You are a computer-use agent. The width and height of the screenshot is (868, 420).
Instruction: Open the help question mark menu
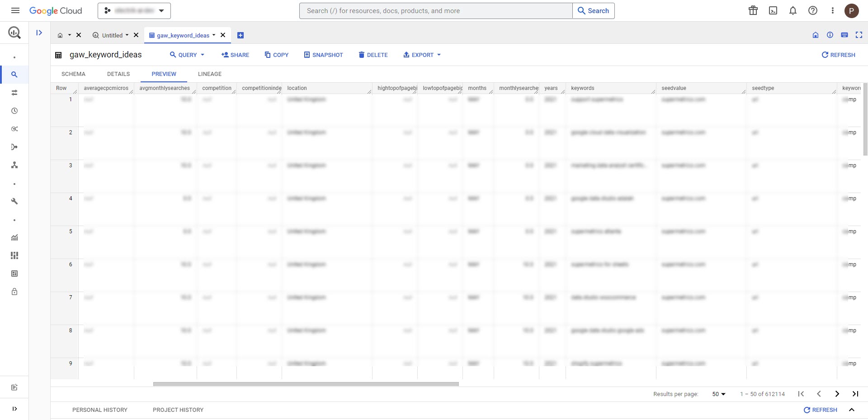[813, 10]
